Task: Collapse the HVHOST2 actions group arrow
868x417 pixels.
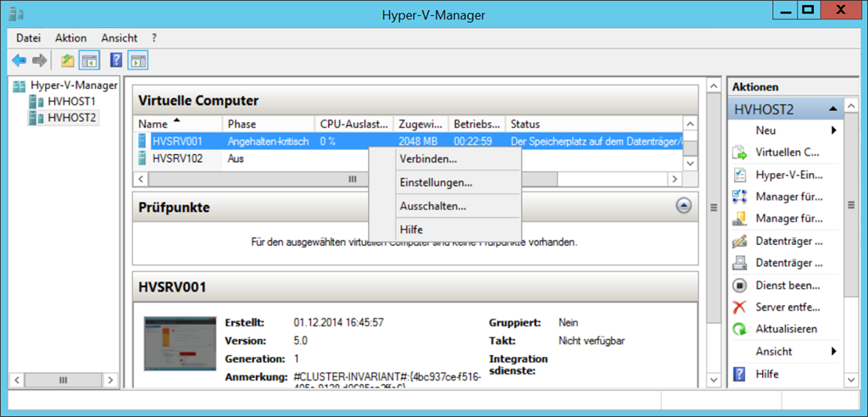Action: (832, 109)
